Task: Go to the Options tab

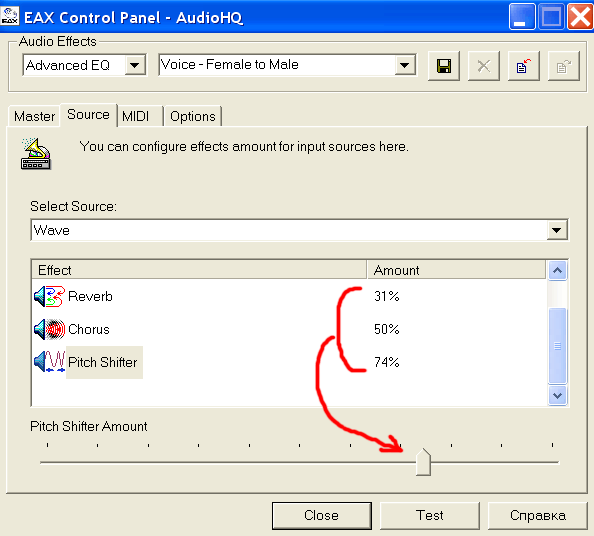Action: (x=192, y=116)
